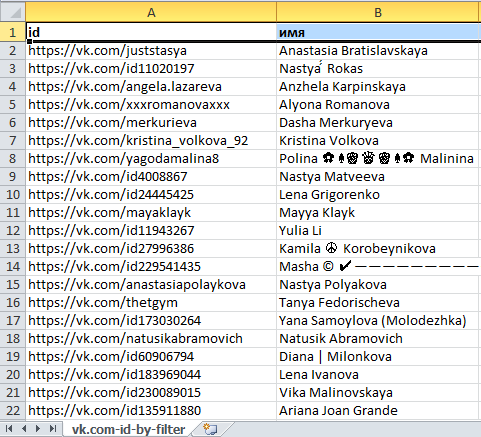Viewport: 481px width, 437px height.
Task: Select cell with https://vk.com/id135911880
Action: (151, 411)
